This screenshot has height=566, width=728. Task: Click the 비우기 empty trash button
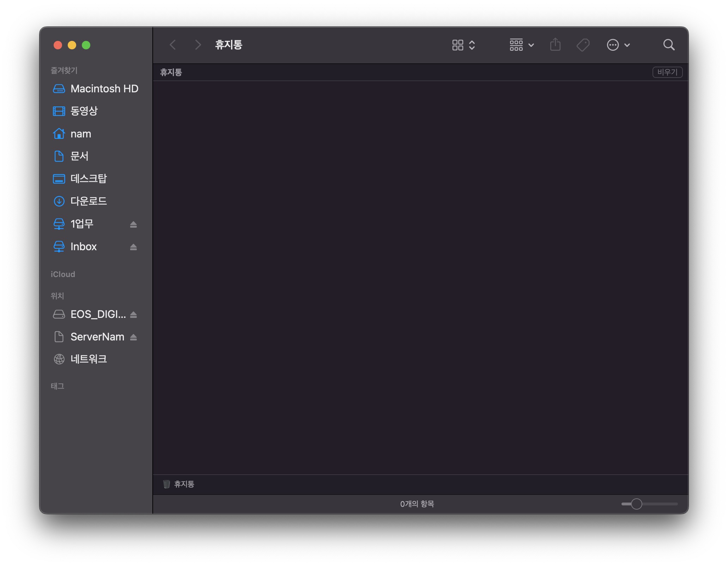(667, 72)
